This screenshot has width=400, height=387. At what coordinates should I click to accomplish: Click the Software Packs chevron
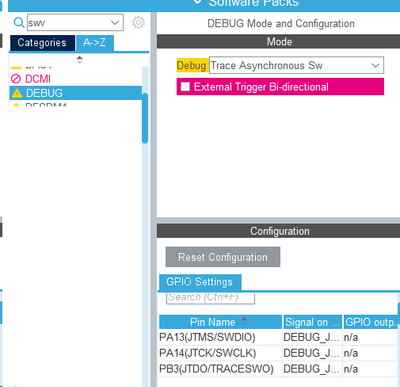[197, 2]
